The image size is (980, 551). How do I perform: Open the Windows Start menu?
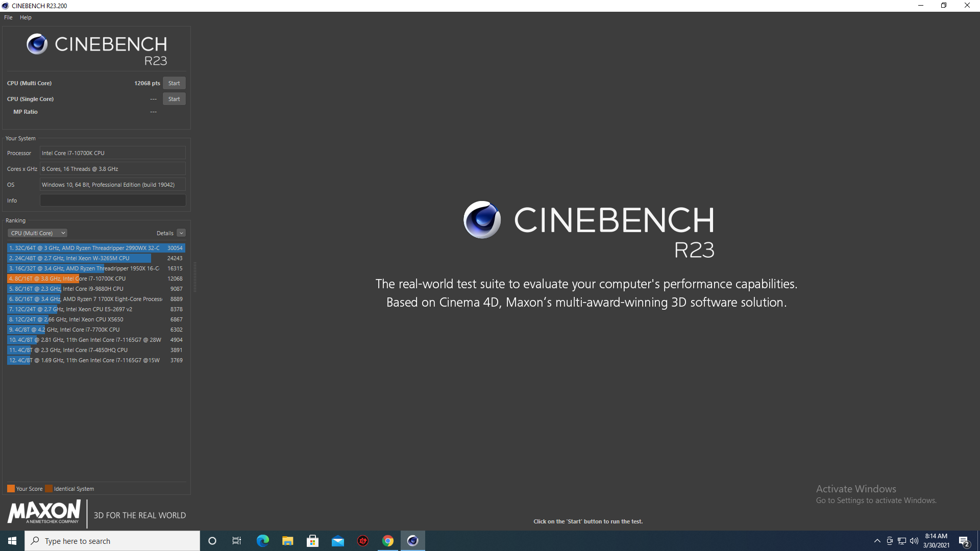click(x=12, y=541)
